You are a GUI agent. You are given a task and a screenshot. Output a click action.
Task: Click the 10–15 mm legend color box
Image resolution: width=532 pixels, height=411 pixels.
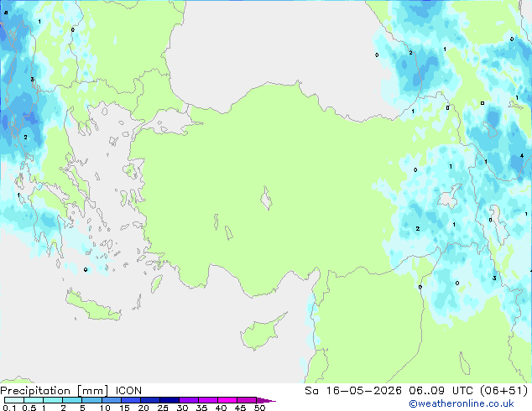coord(111,400)
